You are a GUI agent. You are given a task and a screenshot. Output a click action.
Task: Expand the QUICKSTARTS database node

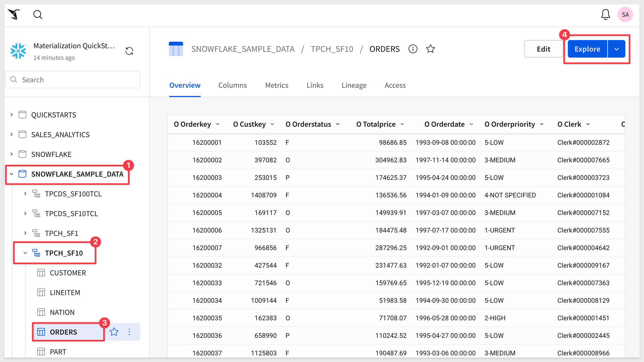[12, 115]
